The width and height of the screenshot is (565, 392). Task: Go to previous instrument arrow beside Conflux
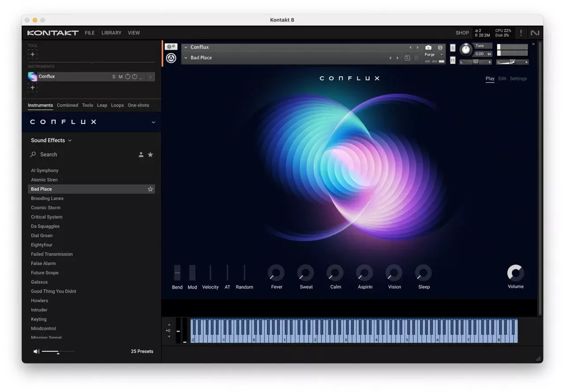coord(410,47)
